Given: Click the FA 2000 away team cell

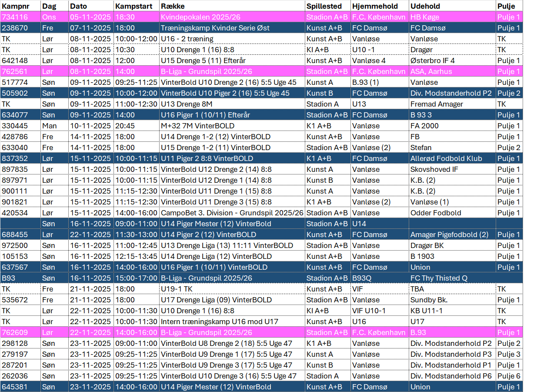Looking at the screenshot, I should click(424, 126).
